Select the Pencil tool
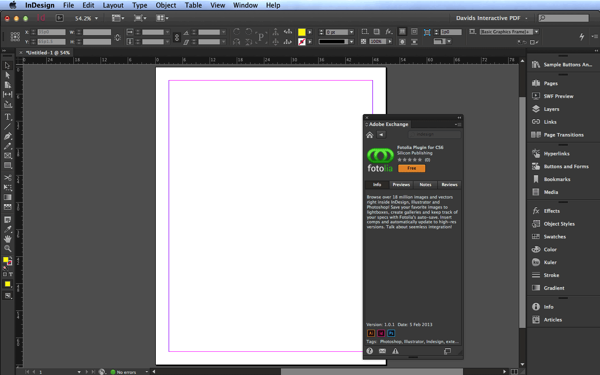 coord(7,146)
